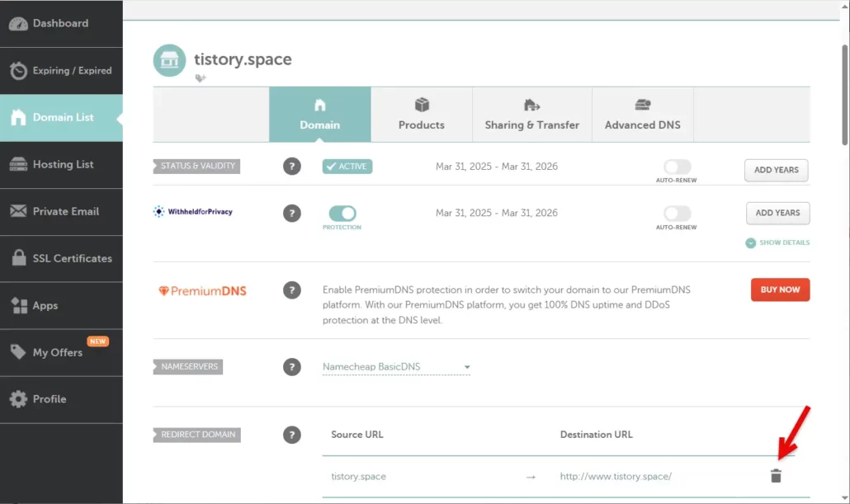
Task: Open Dashboard in the sidebar
Action: click(x=61, y=23)
